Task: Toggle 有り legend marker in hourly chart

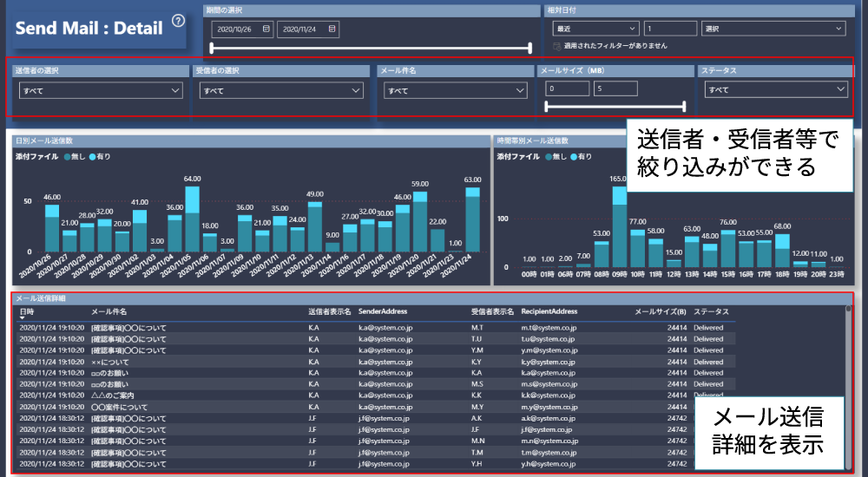Action: [575, 157]
